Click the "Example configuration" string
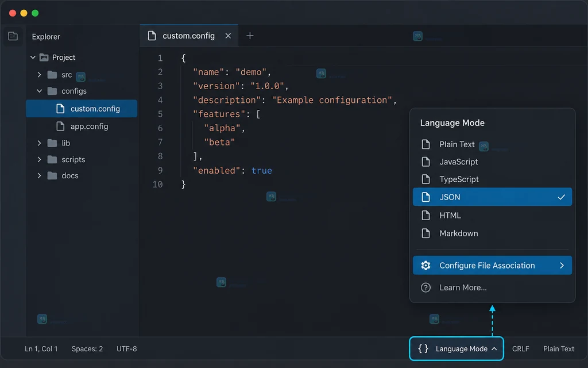The height and width of the screenshot is (368, 588). point(332,100)
